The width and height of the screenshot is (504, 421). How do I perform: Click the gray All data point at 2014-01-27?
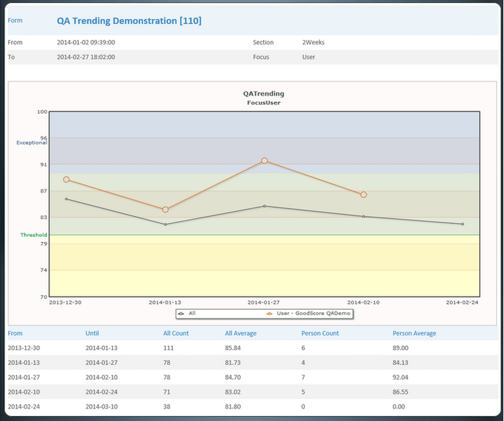(264, 206)
